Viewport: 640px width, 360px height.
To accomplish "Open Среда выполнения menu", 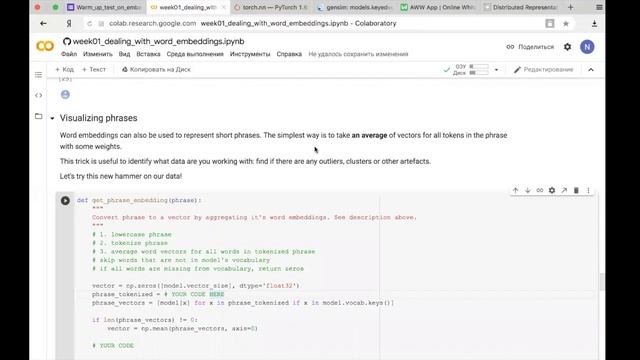I will pos(195,54).
